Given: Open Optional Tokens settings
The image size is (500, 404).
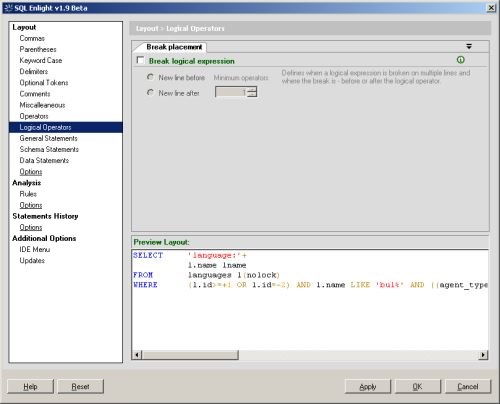Looking at the screenshot, I should (x=44, y=83).
